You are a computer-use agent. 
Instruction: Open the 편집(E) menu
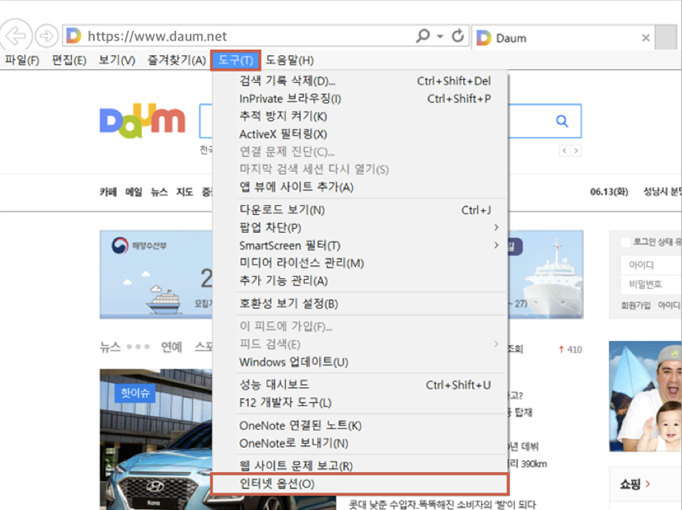69,60
